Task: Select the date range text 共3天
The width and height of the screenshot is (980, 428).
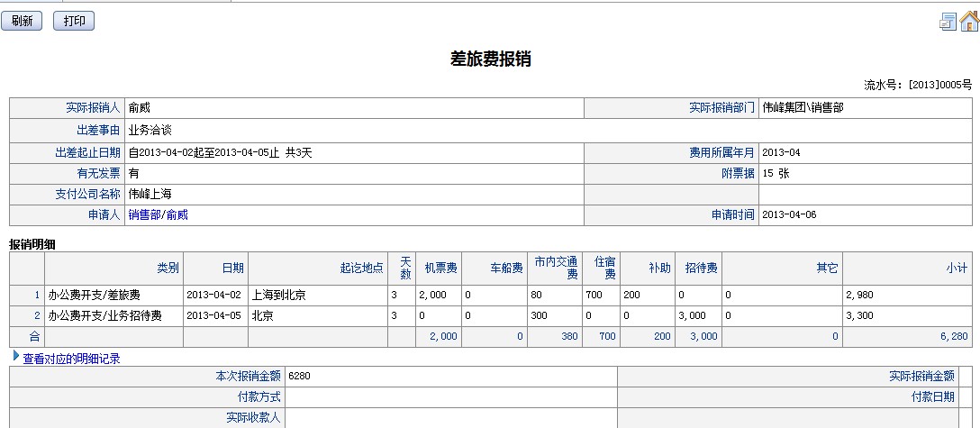Action: point(299,152)
